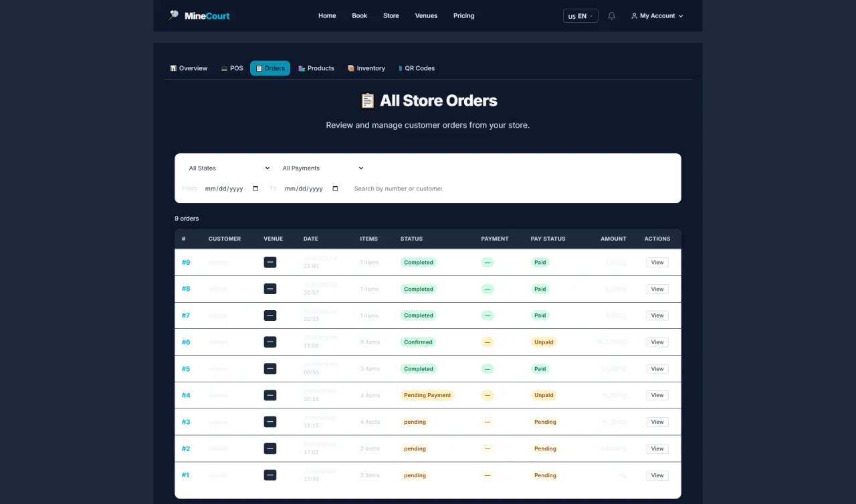The image size is (856, 504).
Task: Open the Inventory tab
Action: pyautogui.click(x=366, y=68)
